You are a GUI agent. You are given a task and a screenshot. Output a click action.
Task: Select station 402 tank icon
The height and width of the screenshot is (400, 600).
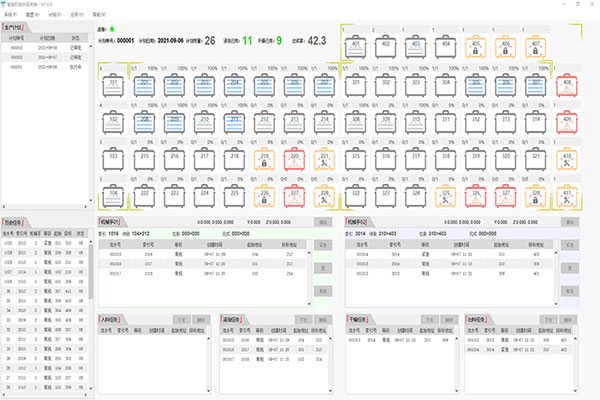[386, 47]
